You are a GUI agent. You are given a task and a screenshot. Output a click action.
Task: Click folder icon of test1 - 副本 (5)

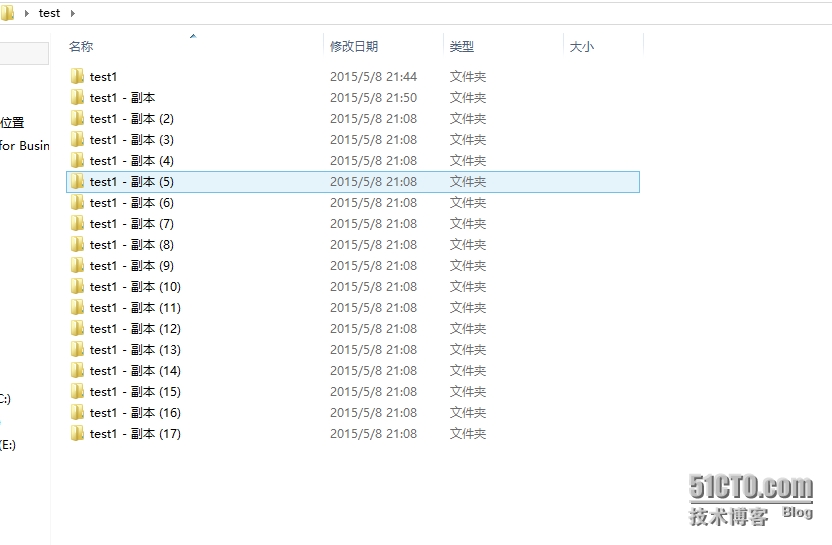pos(77,181)
